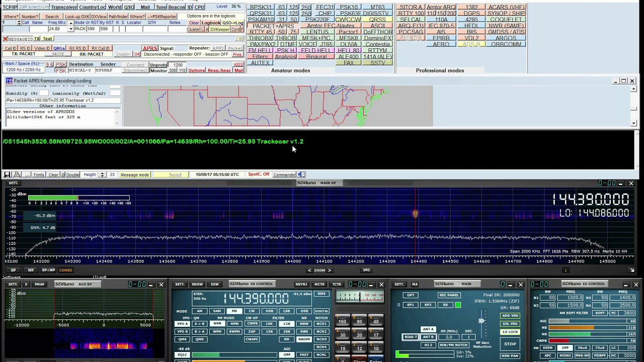Image resolution: width=644 pixels, height=362 pixels.
Task: Click keypad button labeled 80
Action: click(359, 321)
